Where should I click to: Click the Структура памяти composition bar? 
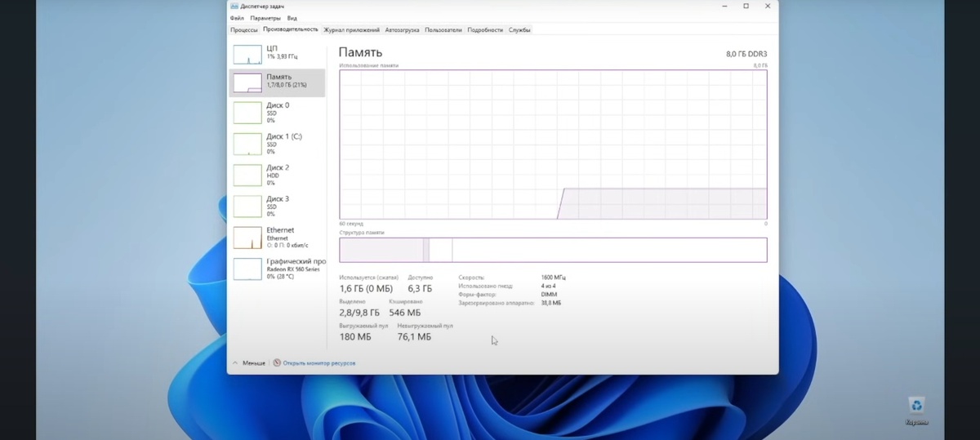tap(553, 250)
